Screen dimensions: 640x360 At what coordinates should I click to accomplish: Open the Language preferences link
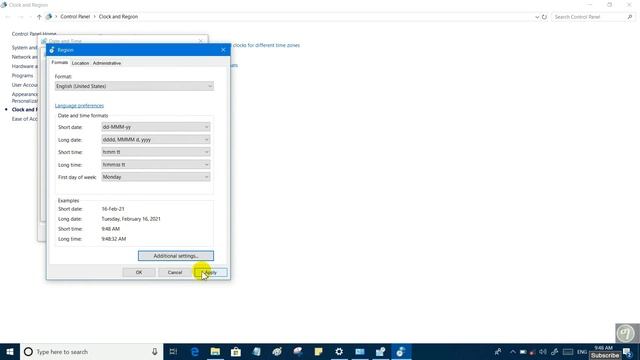[79, 106]
